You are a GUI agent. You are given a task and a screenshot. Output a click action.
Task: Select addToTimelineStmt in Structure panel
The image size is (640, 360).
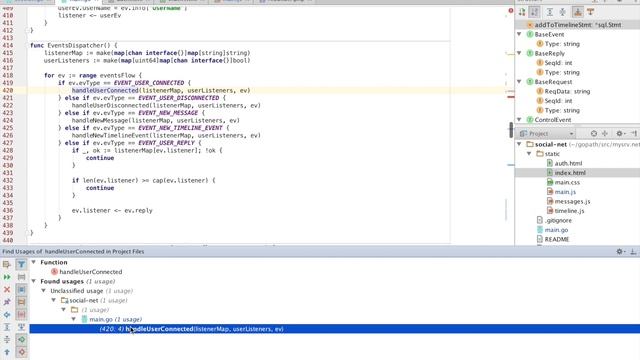[x=578, y=25]
